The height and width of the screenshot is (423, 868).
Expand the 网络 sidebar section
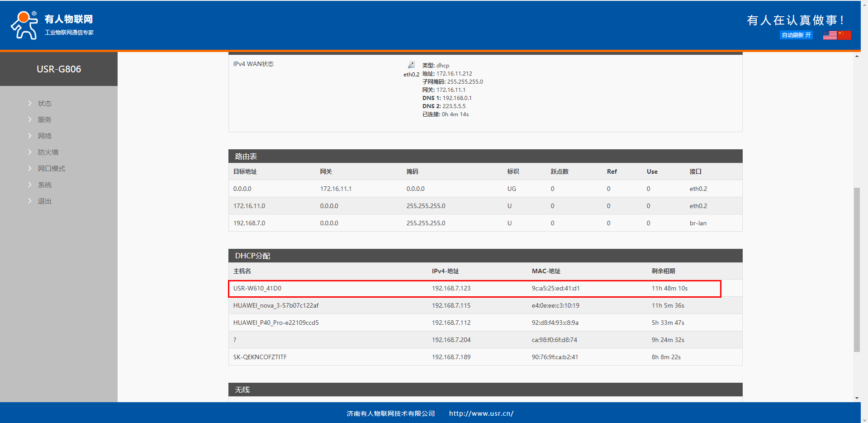pyautogui.click(x=44, y=136)
